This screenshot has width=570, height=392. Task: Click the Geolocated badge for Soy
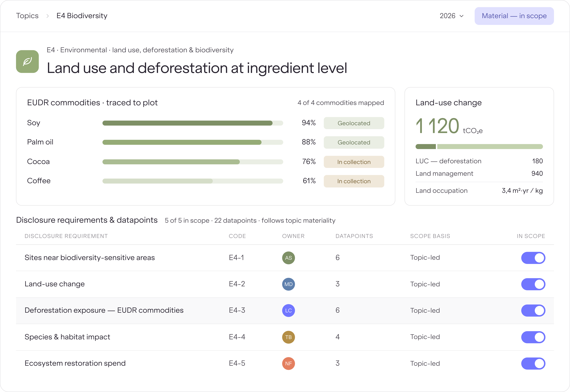coord(354,123)
